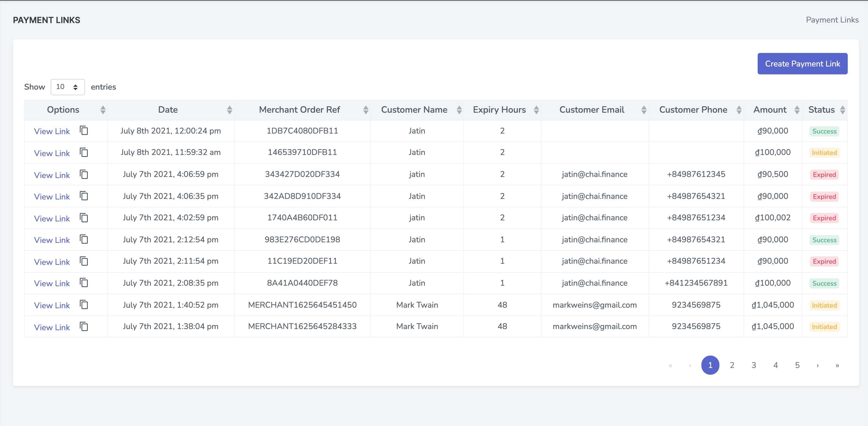
Task: Select order ref 983E276CD0DE198
Action: click(x=302, y=239)
